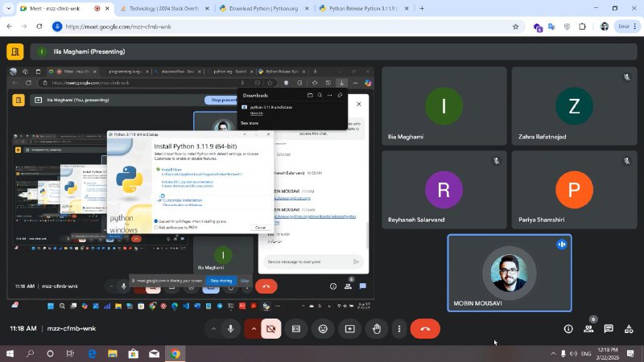Click the muted mic icon on Zahra's tile

click(x=627, y=77)
